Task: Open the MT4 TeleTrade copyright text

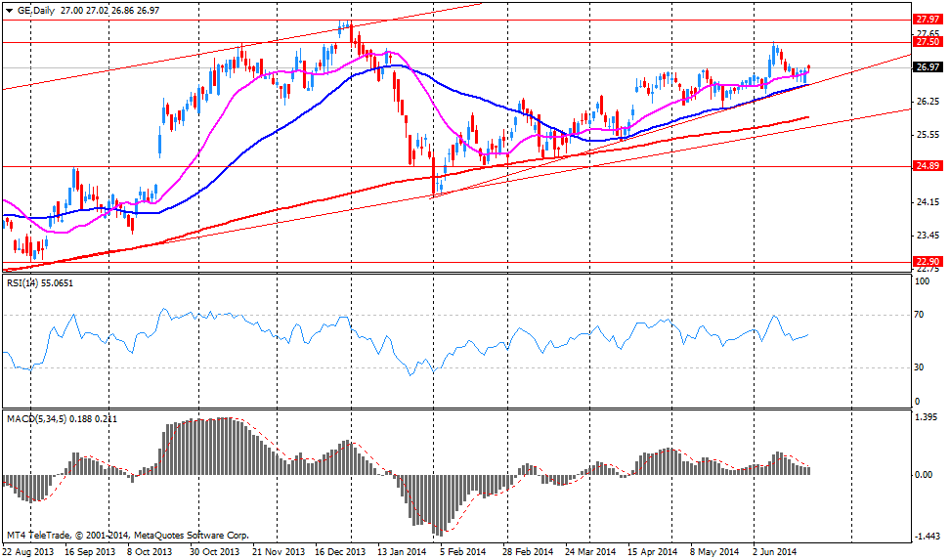Action: (x=128, y=535)
